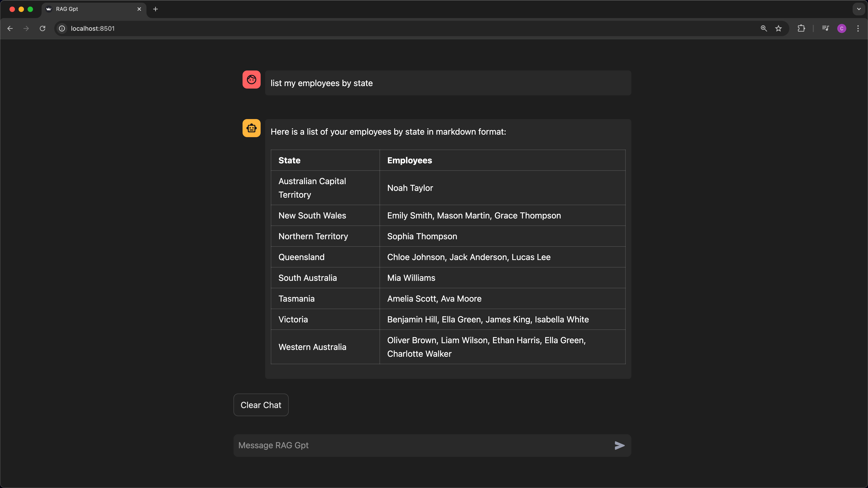Expand the tab search dropdown arrow
Screen dimensions: 868x488
click(x=859, y=9)
